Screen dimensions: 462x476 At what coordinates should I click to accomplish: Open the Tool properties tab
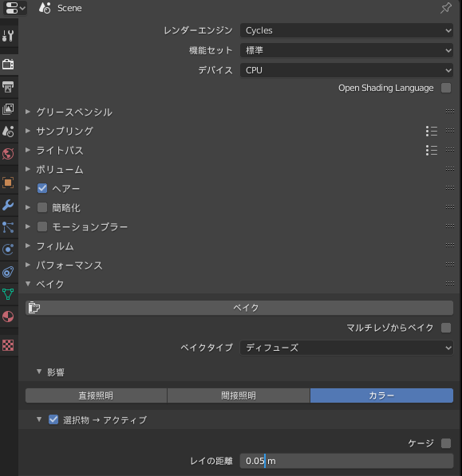point(8,36)
